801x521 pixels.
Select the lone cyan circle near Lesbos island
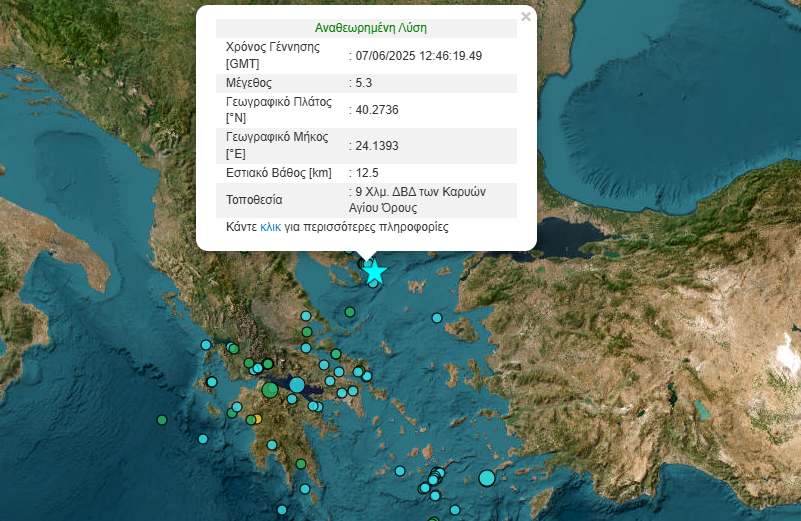click(437, 318)
